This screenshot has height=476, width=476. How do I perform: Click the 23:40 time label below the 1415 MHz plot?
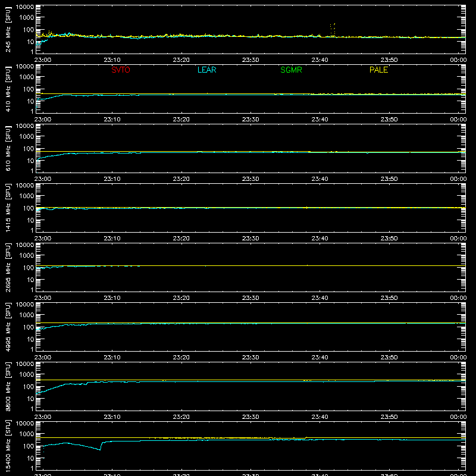320,239
